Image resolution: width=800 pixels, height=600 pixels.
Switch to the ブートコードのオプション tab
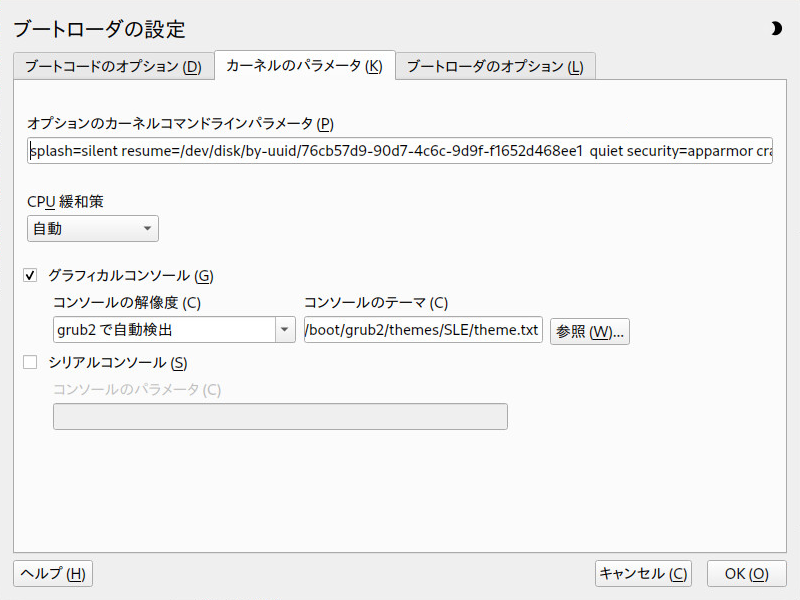[x=113, y=66]
